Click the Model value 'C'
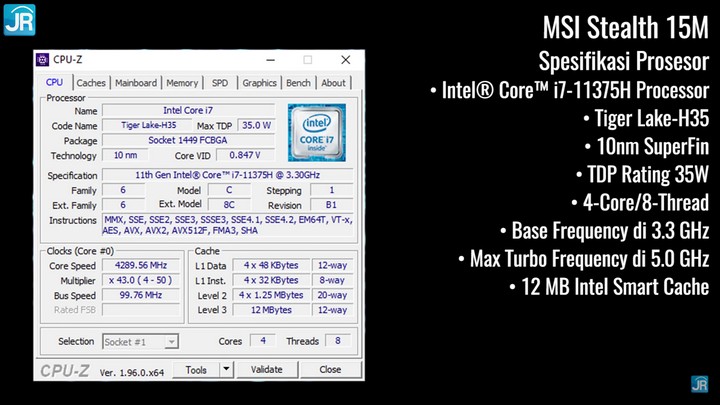 tap(229, 190)
